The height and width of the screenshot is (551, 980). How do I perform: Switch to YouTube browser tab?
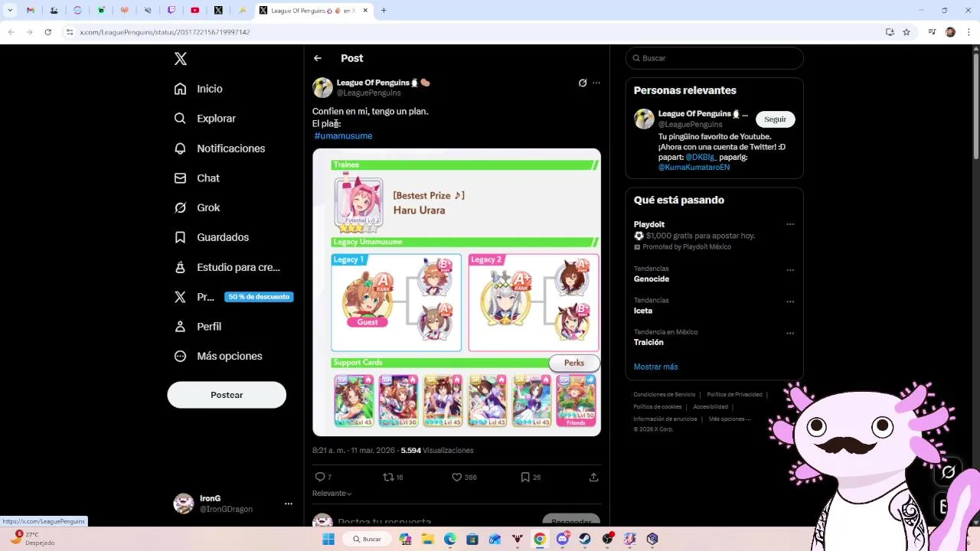(195, 11)
